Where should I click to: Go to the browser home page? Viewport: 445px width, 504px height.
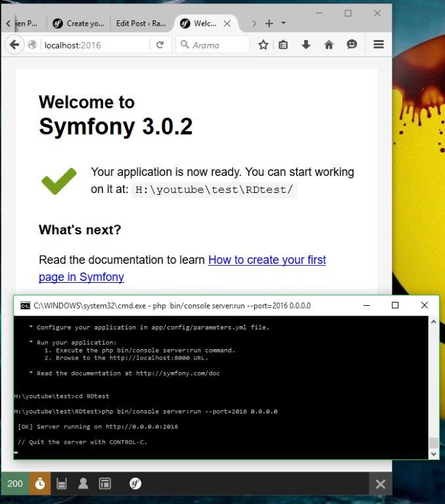tap(329, 45)
